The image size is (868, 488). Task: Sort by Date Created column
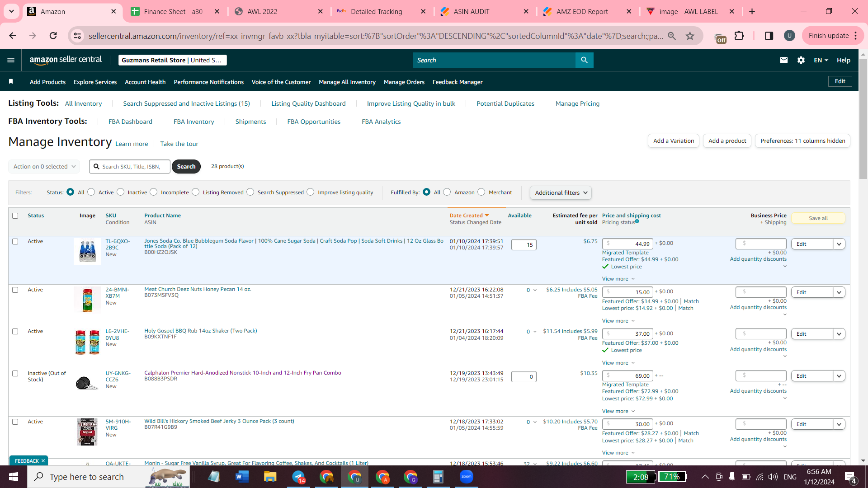tap(469, 216)
